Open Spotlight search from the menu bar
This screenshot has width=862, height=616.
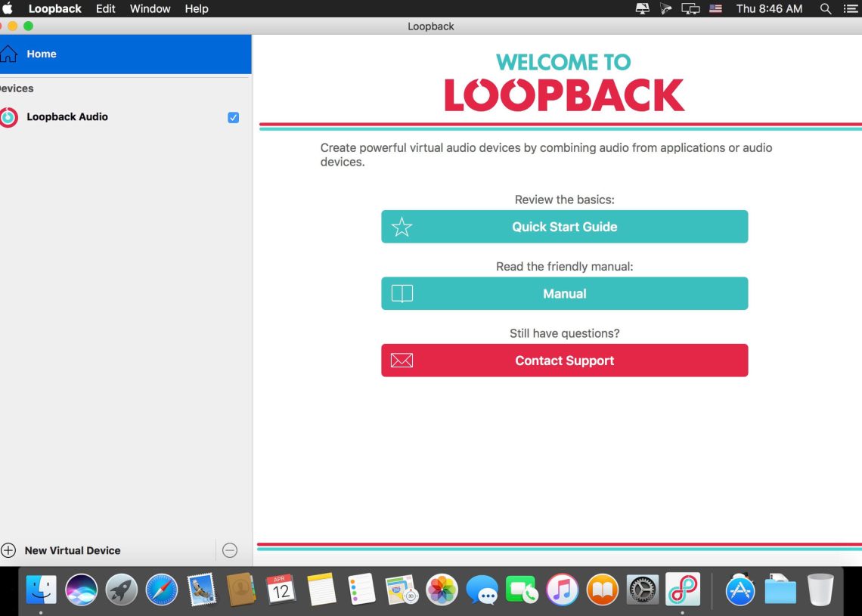[x=825, y=8]
